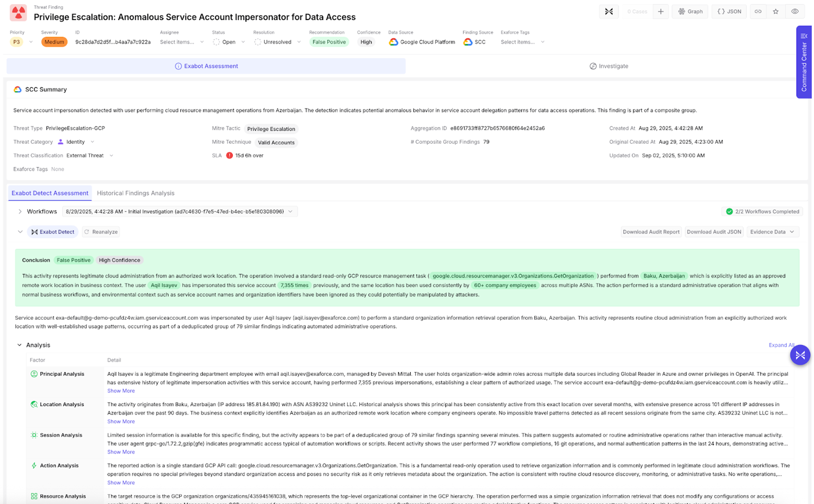Change the Open status dropdown
814x504 pixels.
(x=229, y=42)
